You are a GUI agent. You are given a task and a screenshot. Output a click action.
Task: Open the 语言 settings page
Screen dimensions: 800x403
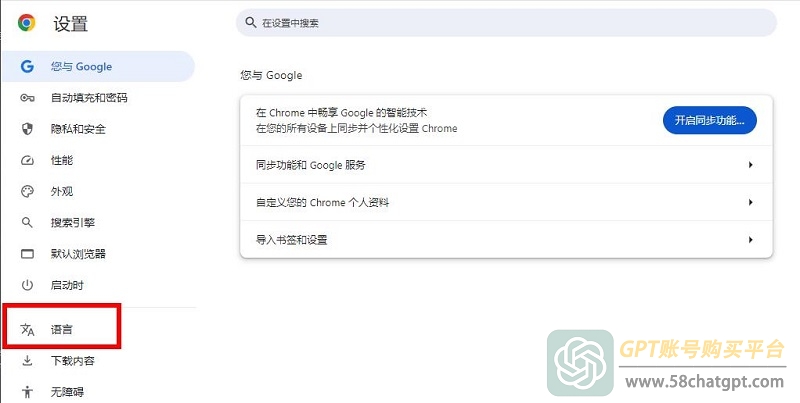click(x=62, y=330)
